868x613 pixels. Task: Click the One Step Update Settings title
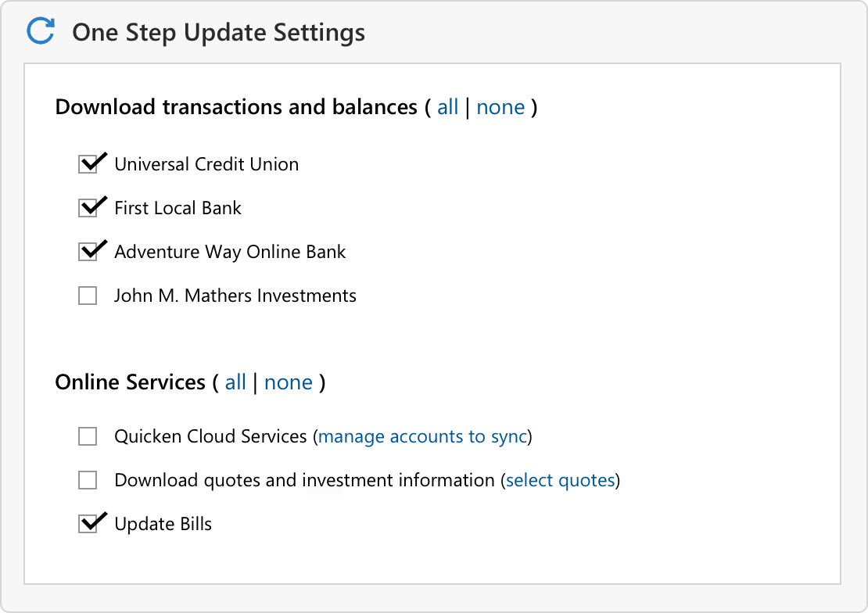point(218,33)
